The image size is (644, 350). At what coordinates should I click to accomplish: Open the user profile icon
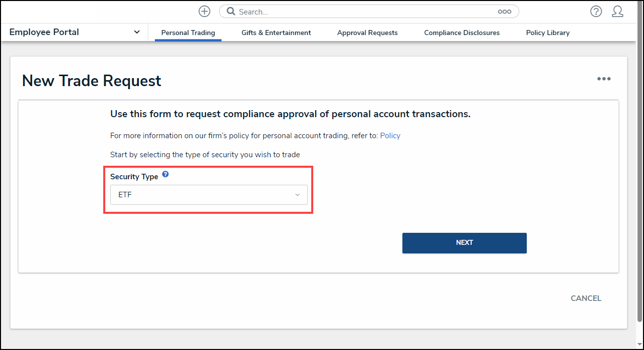coord(617,12)
